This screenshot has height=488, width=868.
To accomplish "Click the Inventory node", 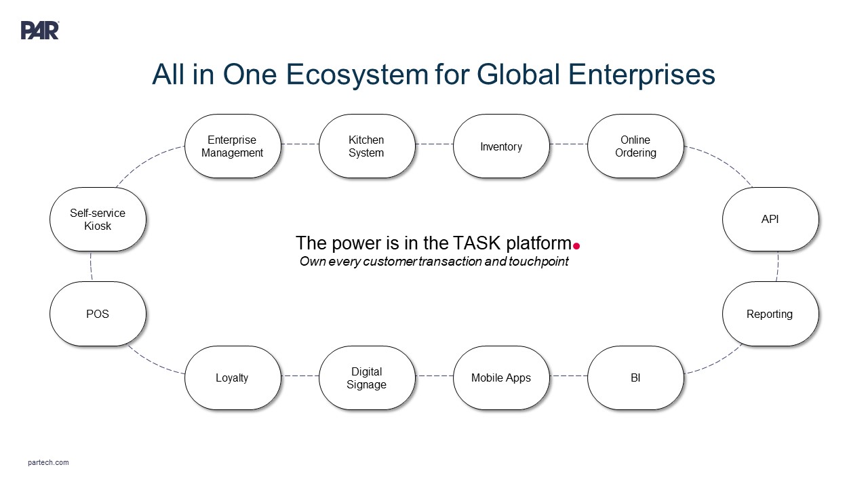I will coord(500,146).
